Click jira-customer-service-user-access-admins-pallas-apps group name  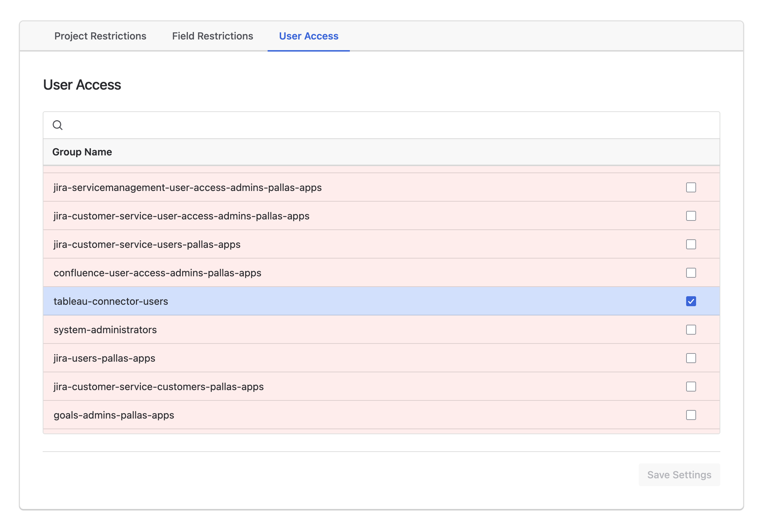(x=181, y=216)
